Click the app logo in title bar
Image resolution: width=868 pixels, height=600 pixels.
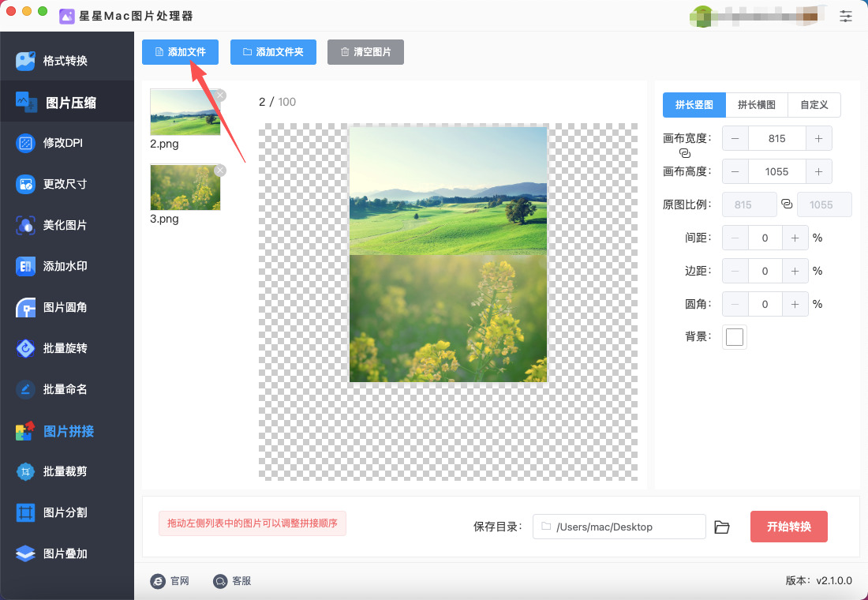point(67,16)
